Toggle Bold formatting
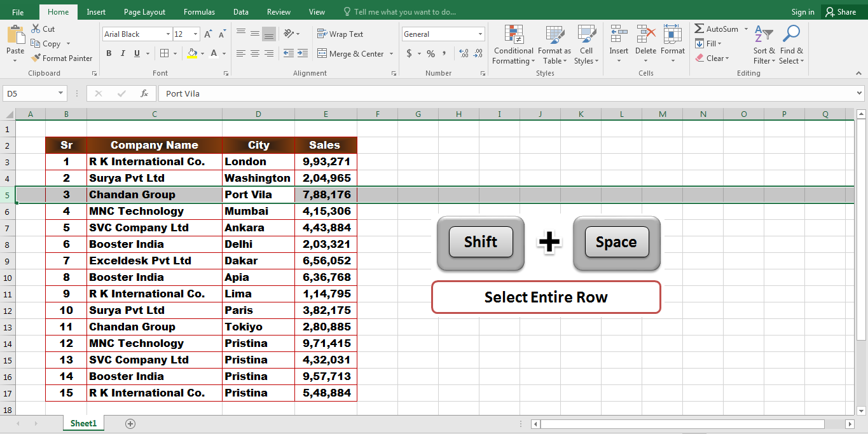The image size is (868, 434). click(x=109, y=53)
